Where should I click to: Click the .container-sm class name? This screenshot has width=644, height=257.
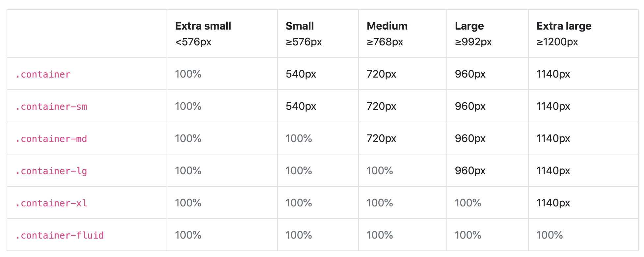click(x=51, y=107)
